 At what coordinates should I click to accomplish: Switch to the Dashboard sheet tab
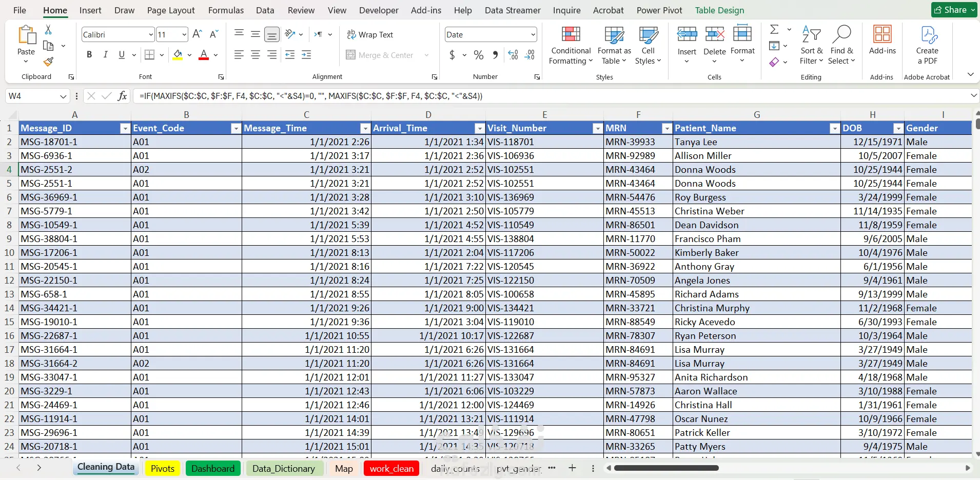click(212, 468)
